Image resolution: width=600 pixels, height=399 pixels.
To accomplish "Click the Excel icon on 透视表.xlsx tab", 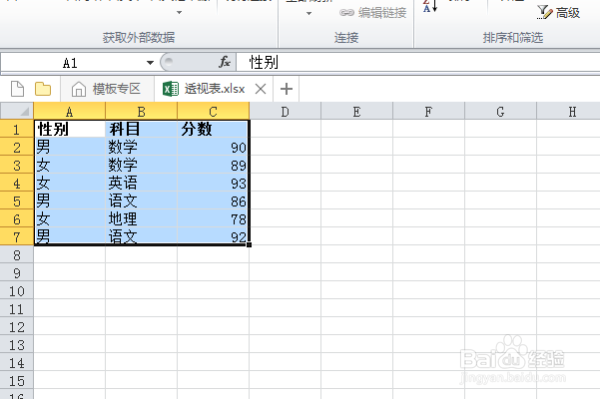I will [171, 89].
